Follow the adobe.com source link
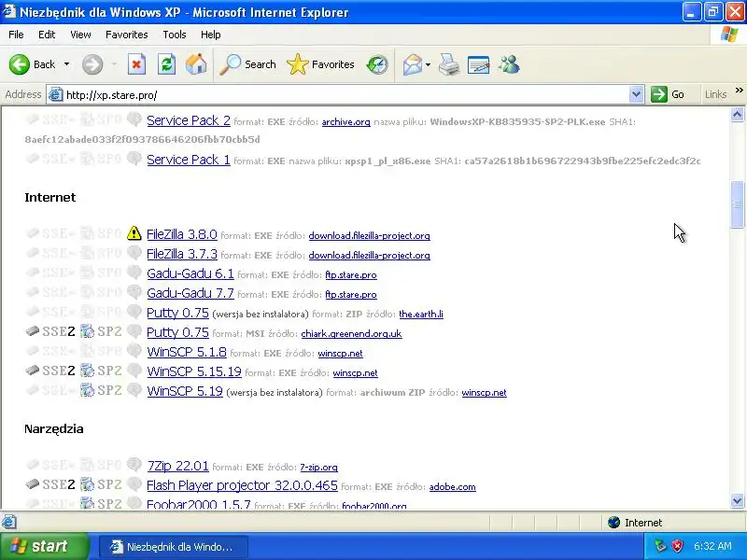Screen dimensions: 747x560 click(452, 487)
